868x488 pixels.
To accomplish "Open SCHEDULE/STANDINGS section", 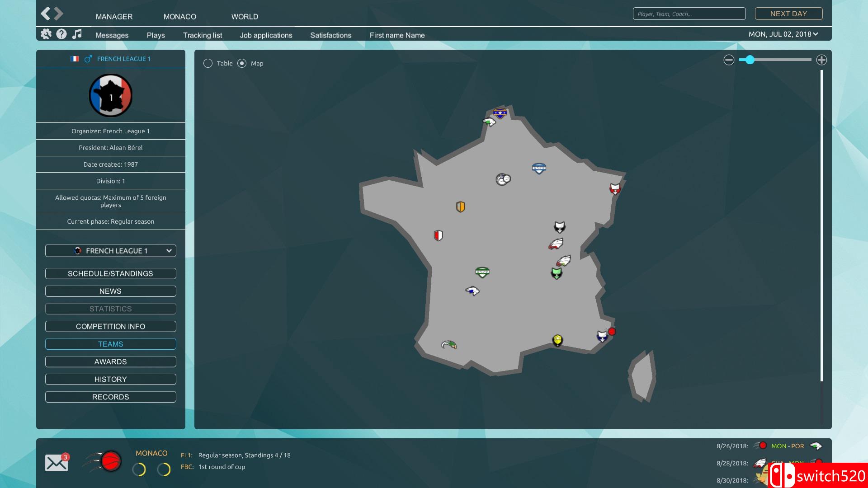I will point(111,273).
